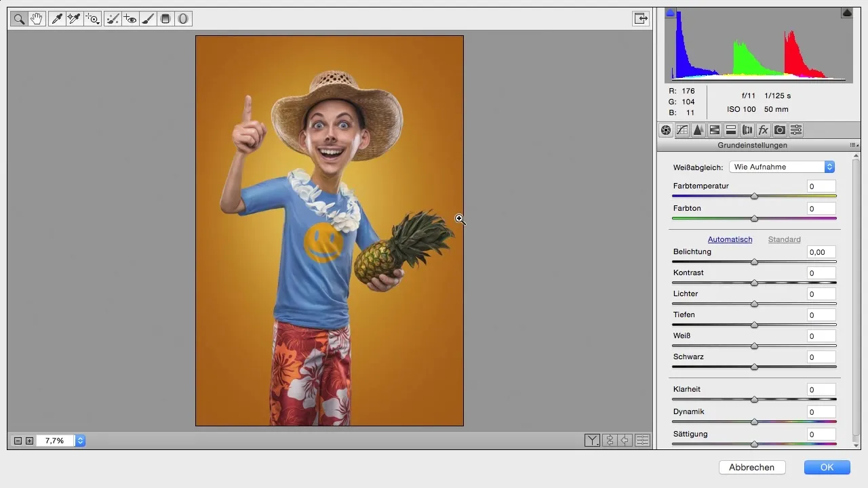Focus the Belichtung value field
868x488 pixels.
coord(821,252)
